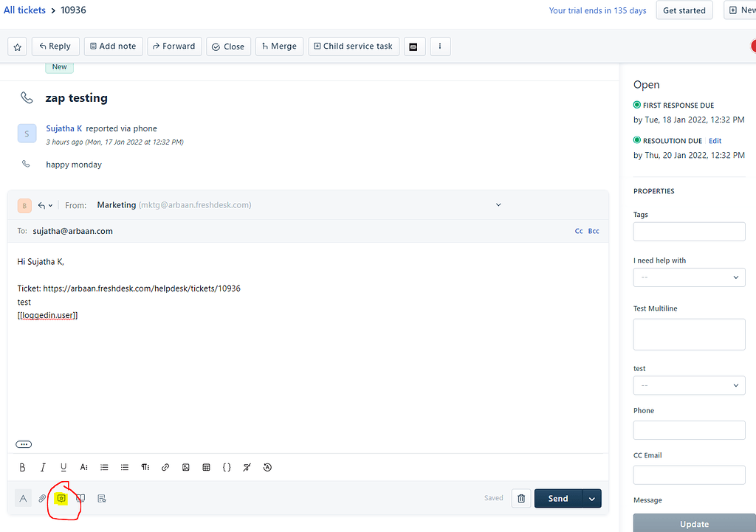This screenshot has width=756, height=532.
Task: Click the Forward button
Action: pyautogui.click(x=174, y=46)
